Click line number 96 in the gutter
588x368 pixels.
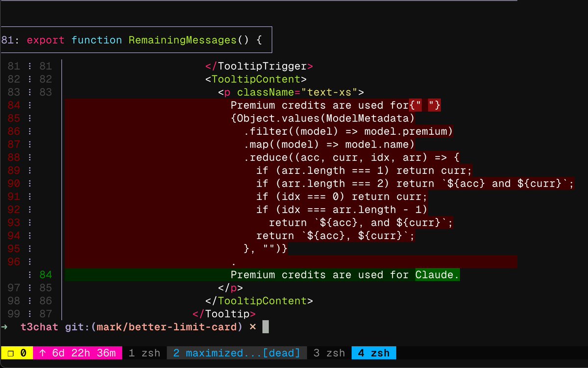pos(14,262)
